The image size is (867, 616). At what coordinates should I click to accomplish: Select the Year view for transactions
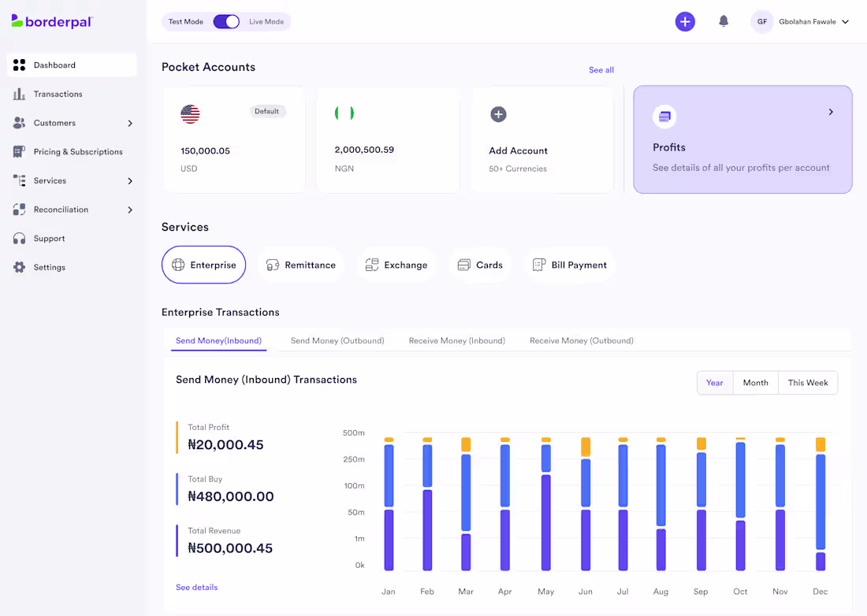714,382
